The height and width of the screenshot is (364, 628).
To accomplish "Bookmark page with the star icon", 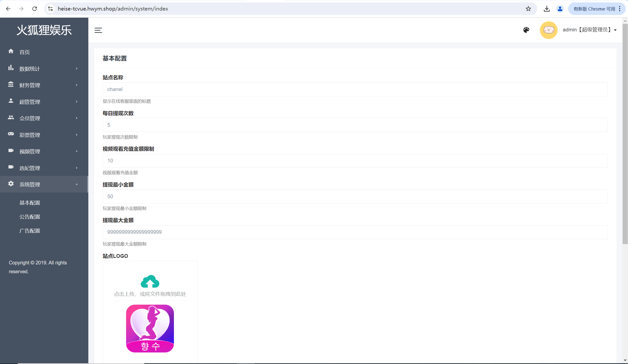I will 528,9.
